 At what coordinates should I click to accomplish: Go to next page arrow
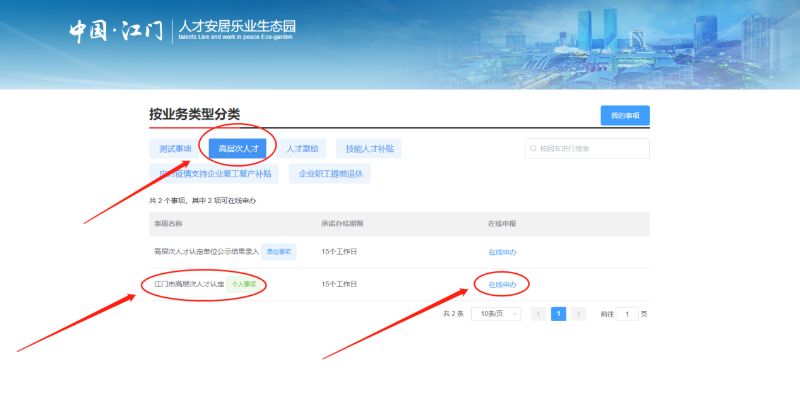(x=579, y=314)
